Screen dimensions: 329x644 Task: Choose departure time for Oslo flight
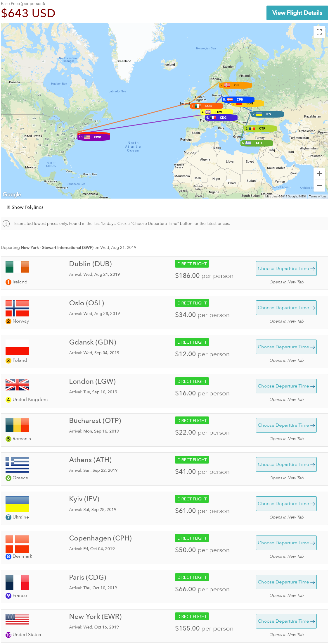point(286,308)
